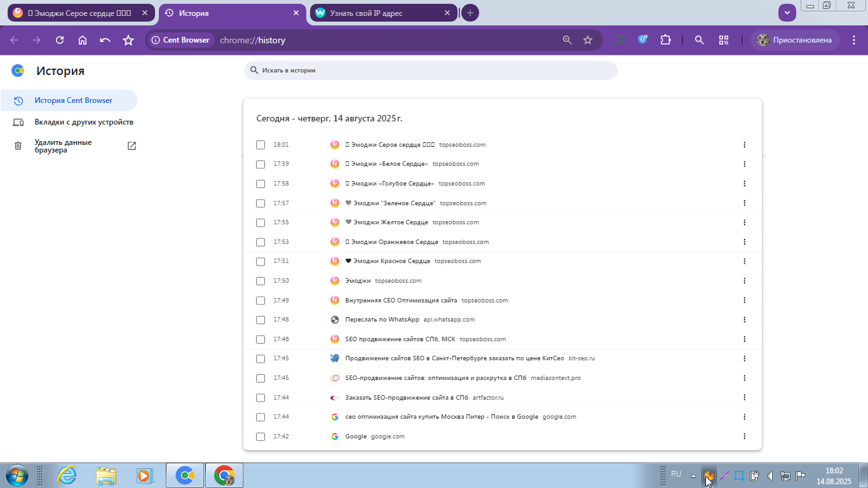The image size is (868, 488).
Task: Click the toolbar search magnifier
Action: (x=700, y=40)
